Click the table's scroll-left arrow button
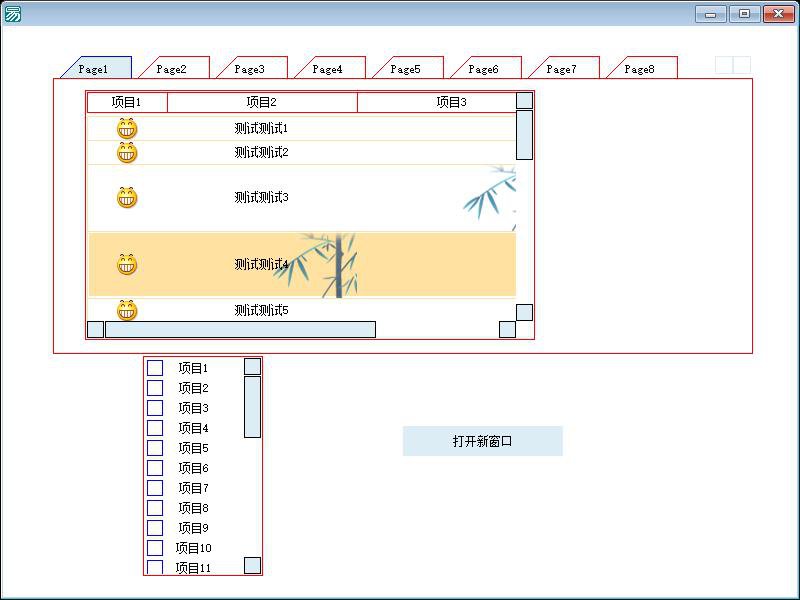The image size is (800, 600). coord(96,330)
